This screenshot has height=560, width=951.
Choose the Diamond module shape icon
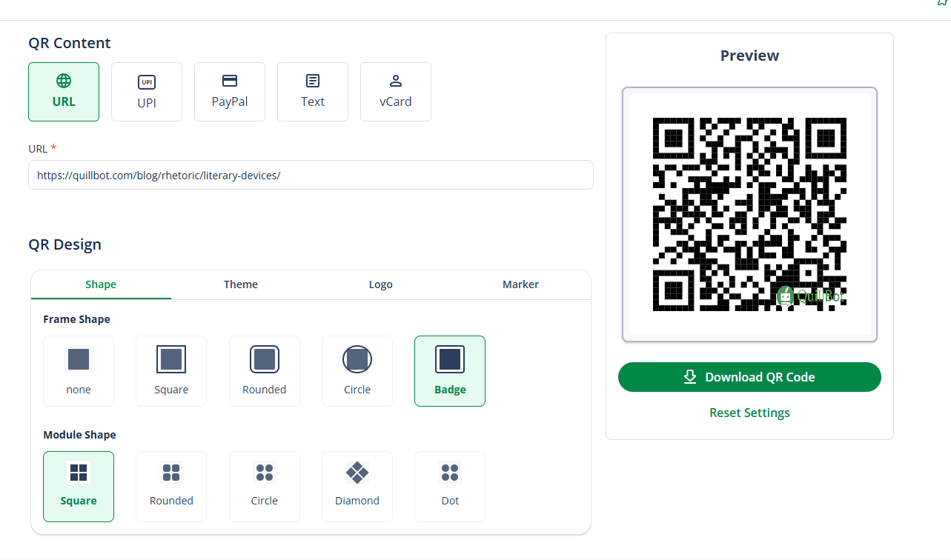point(357,472)
